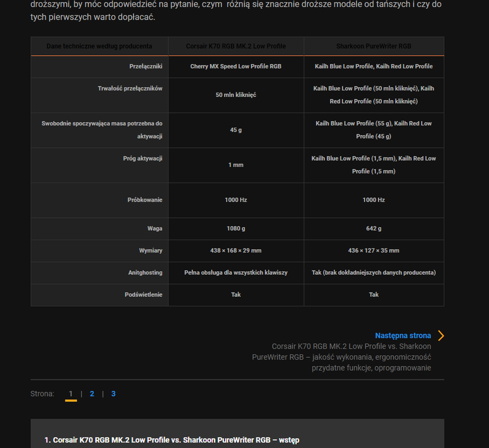The height and width of the screenshot is (448, 489).
Task: Click cell '438 × 168 × 29 mm'
Action: [x=236, y=250]
